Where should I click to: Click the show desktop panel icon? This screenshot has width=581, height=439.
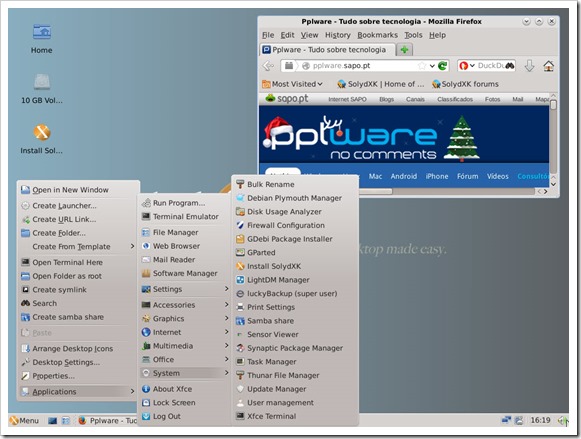53,420
